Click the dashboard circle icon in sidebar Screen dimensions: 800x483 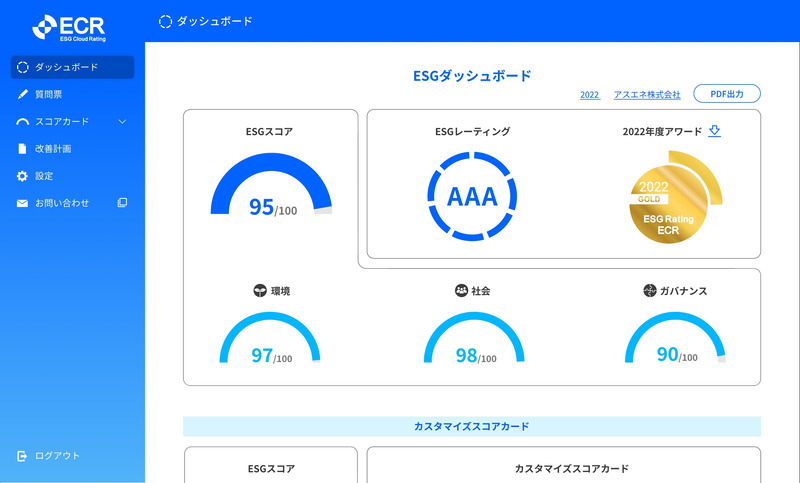[22, 67]
